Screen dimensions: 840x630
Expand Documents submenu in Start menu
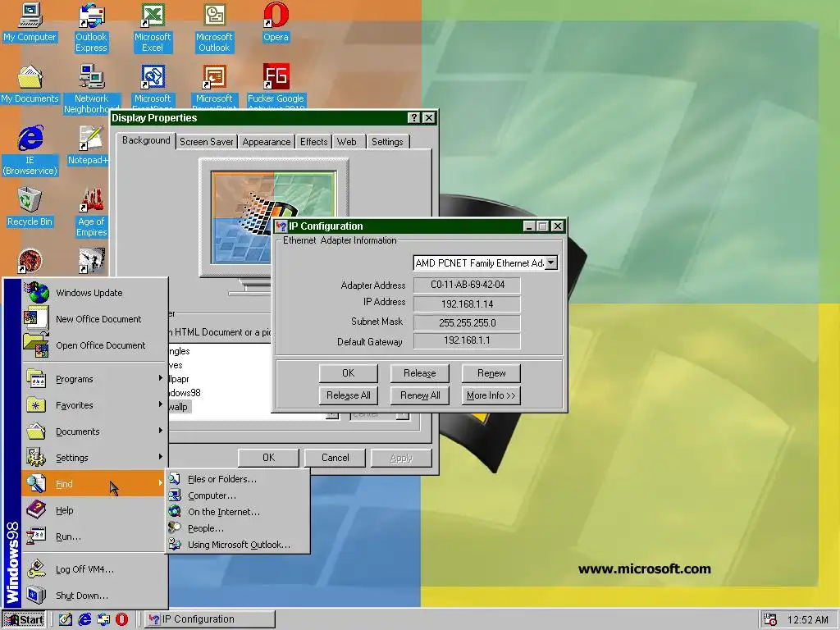coord(94,431)
